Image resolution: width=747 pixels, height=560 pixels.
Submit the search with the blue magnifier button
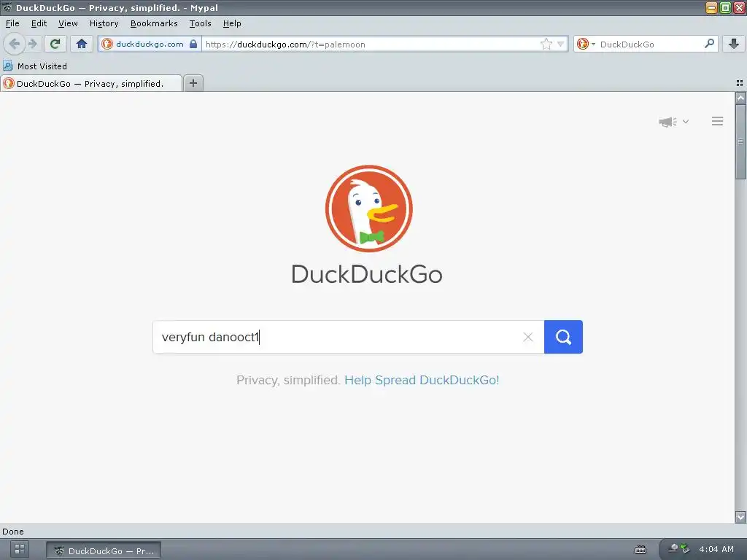click(x=563, y=337)
